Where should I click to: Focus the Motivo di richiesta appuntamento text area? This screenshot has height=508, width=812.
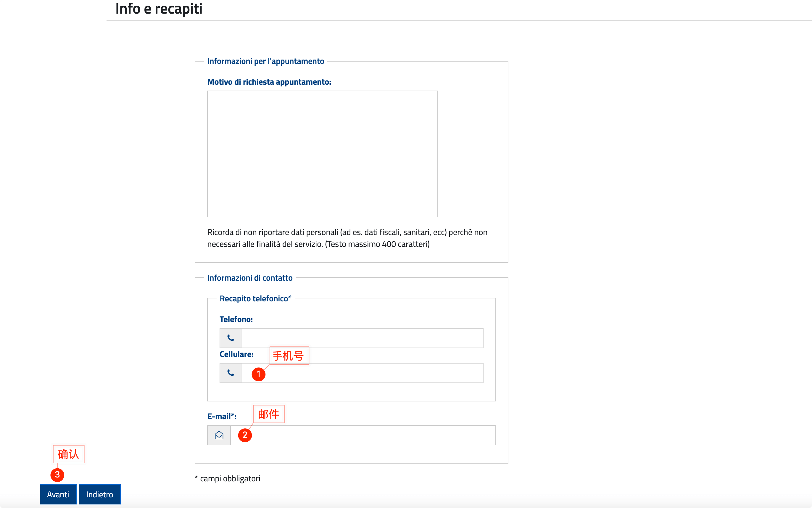[x=322, y=154]
